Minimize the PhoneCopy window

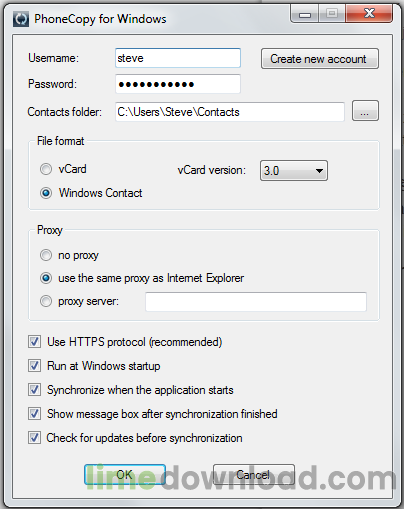click(305, 14)
